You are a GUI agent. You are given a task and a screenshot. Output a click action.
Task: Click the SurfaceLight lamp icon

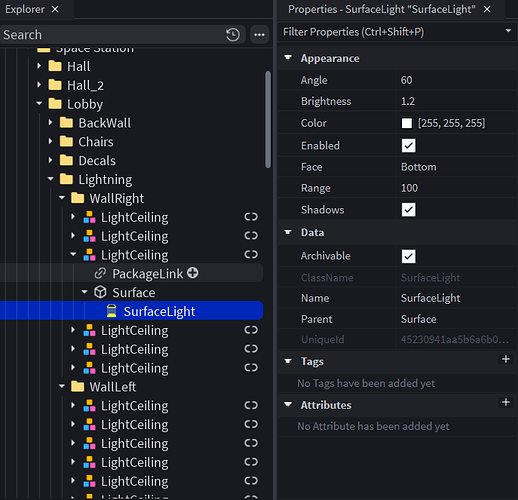(112, 311)
